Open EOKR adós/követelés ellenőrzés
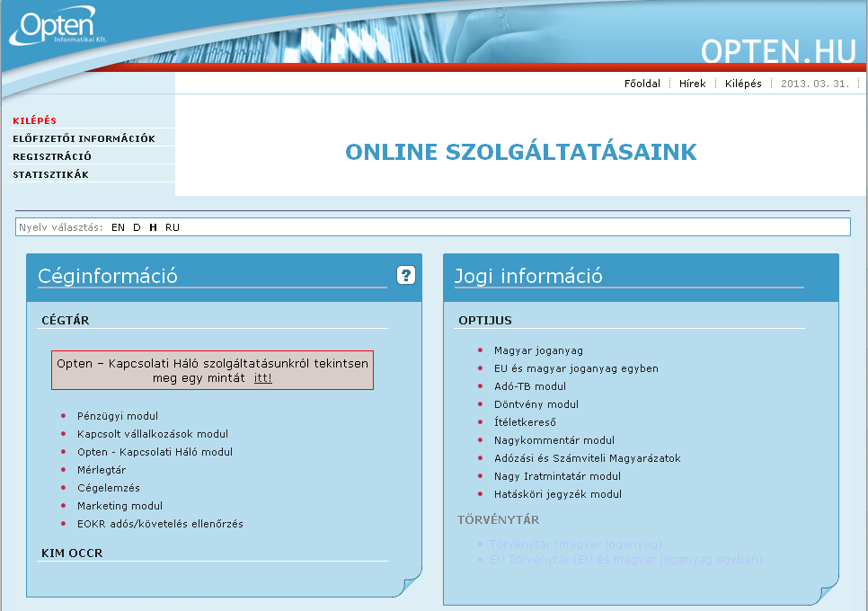Screen dimensions: 868x611 click(160, 524)
